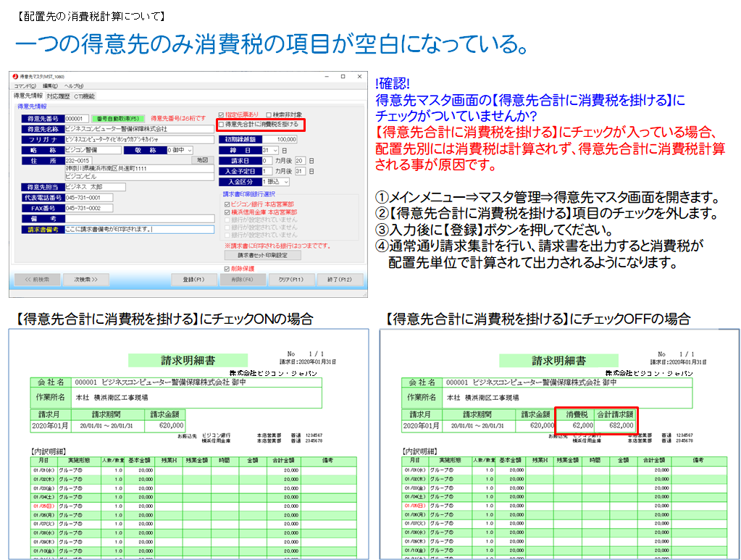The width and height of the screenshot is (741, 560).
Task: Switch to the 対応履歴 tab
Action: click(58, 96)
